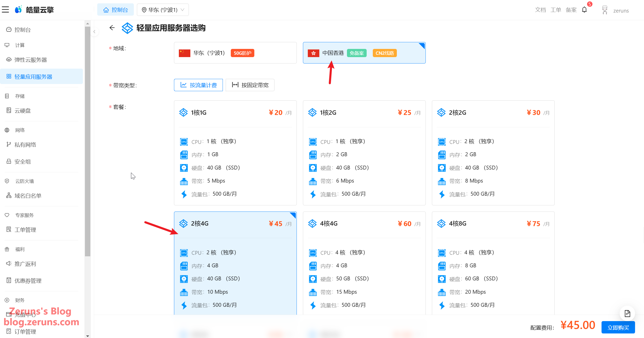Expand the 网络 sidebar section
The image size is (644, 338).
click(x=20, y=130)
